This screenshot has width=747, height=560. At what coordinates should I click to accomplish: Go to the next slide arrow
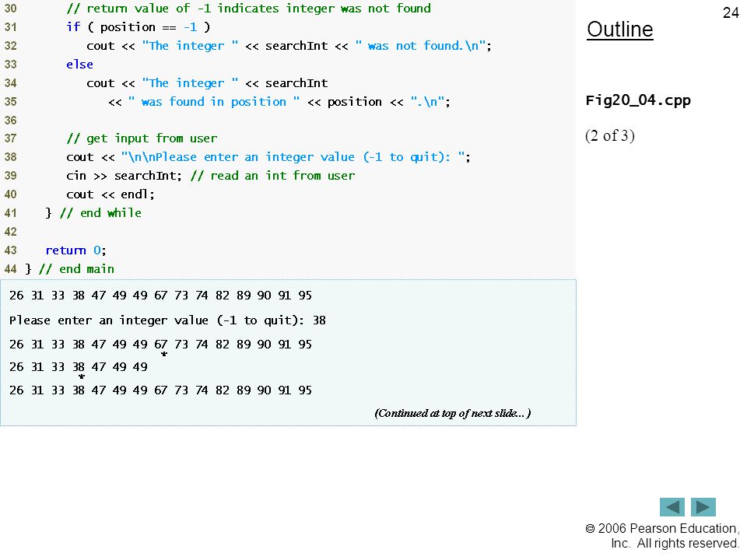tap(703, 506)
